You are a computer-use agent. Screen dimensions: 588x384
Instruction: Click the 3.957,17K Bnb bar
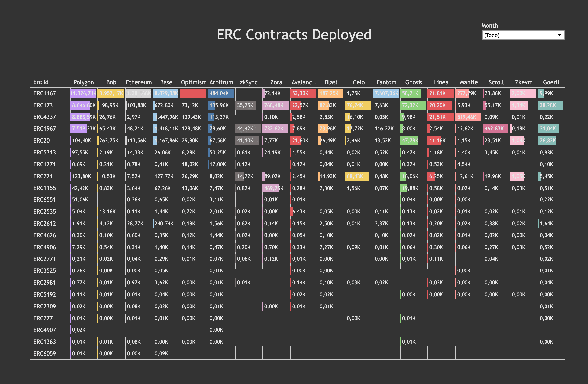click(x=111, y=93)
